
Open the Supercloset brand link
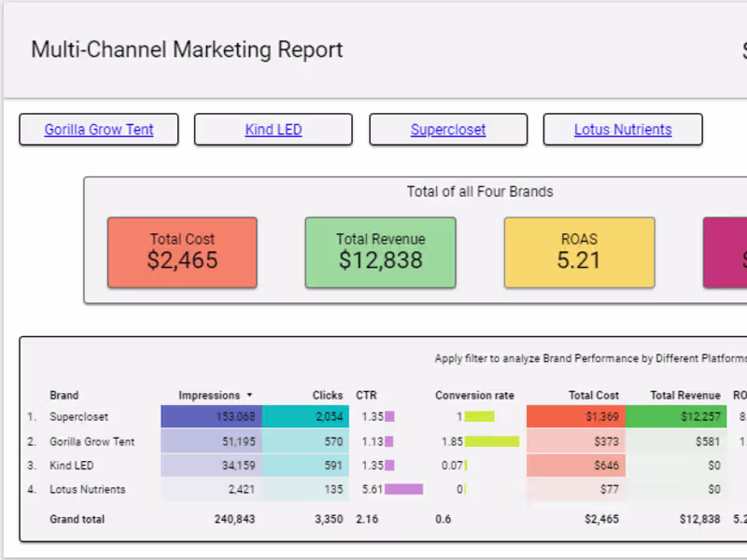448,130
